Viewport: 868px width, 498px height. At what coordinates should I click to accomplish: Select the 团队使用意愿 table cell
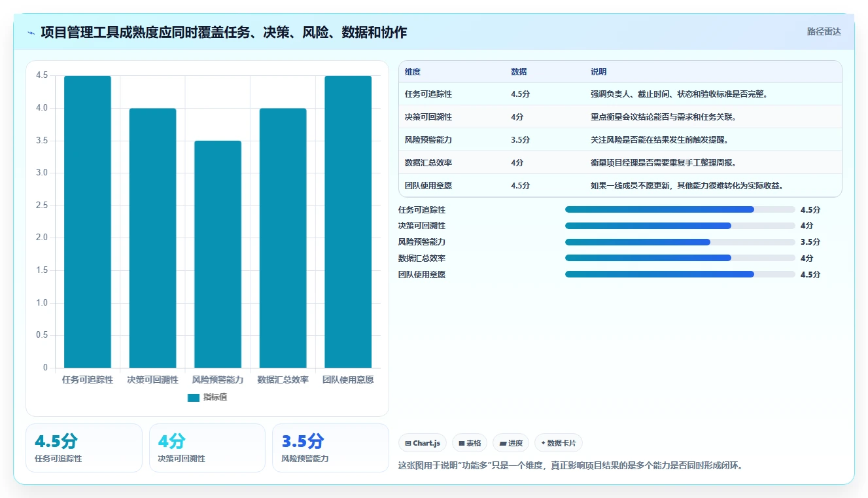point(428,186)
